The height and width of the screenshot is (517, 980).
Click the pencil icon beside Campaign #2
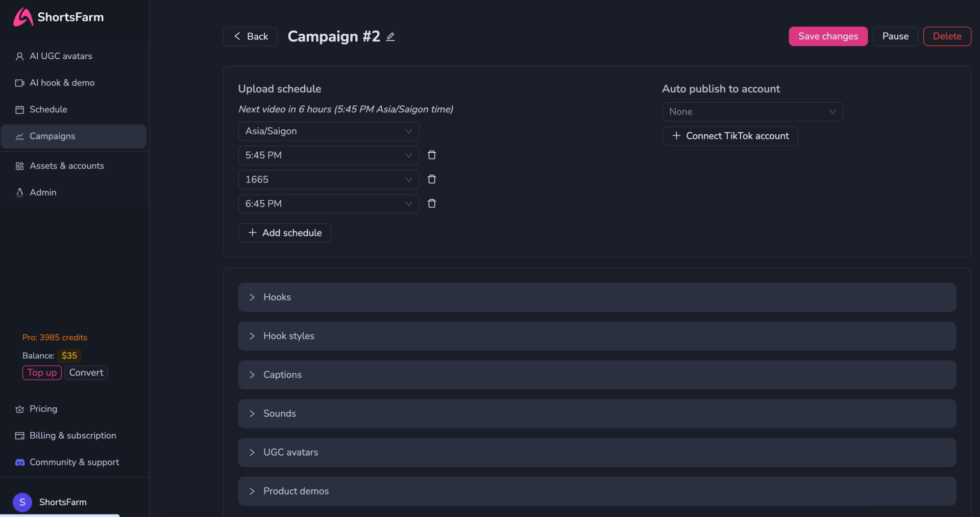pos(390,37)
